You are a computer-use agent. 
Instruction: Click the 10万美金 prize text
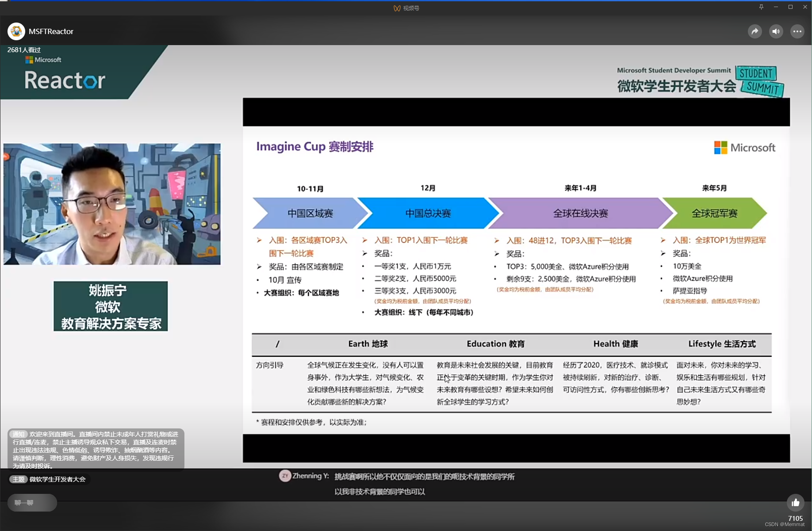pyautogui.click(x=687, y=266)
